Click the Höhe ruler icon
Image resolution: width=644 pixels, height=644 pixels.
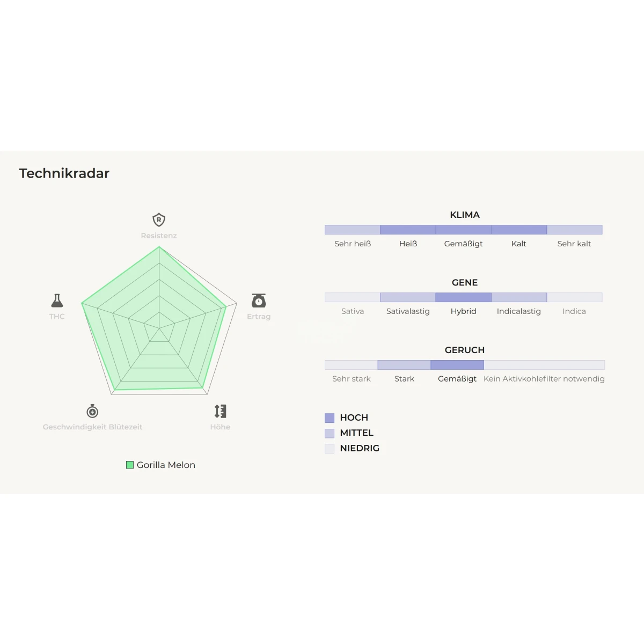(220, 411)
